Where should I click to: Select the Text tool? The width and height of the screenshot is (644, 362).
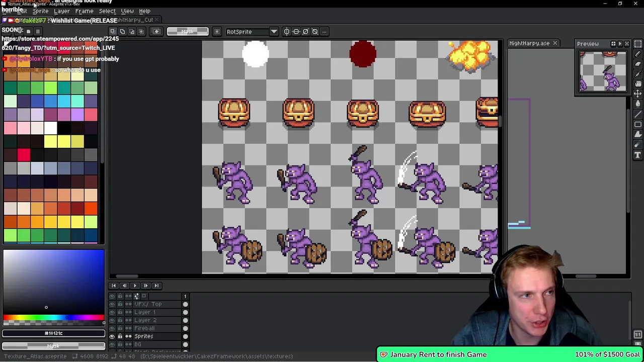[x=638, y=155]
